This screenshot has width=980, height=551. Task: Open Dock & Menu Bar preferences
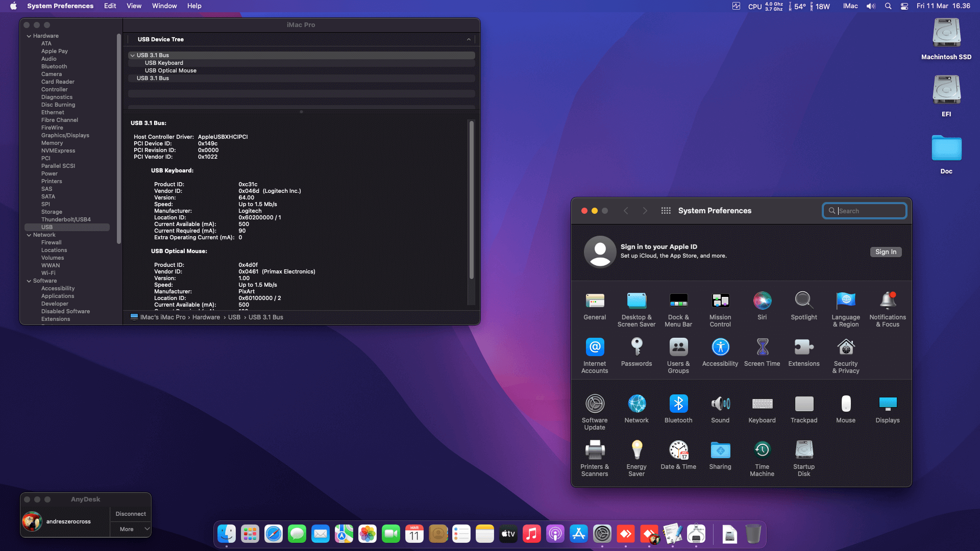678,310
